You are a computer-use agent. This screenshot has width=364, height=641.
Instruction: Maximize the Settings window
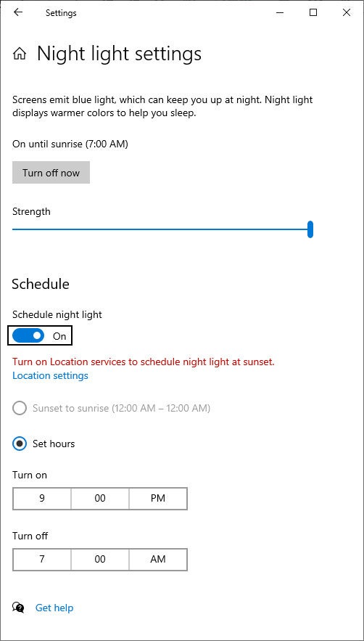click(313, 12)
